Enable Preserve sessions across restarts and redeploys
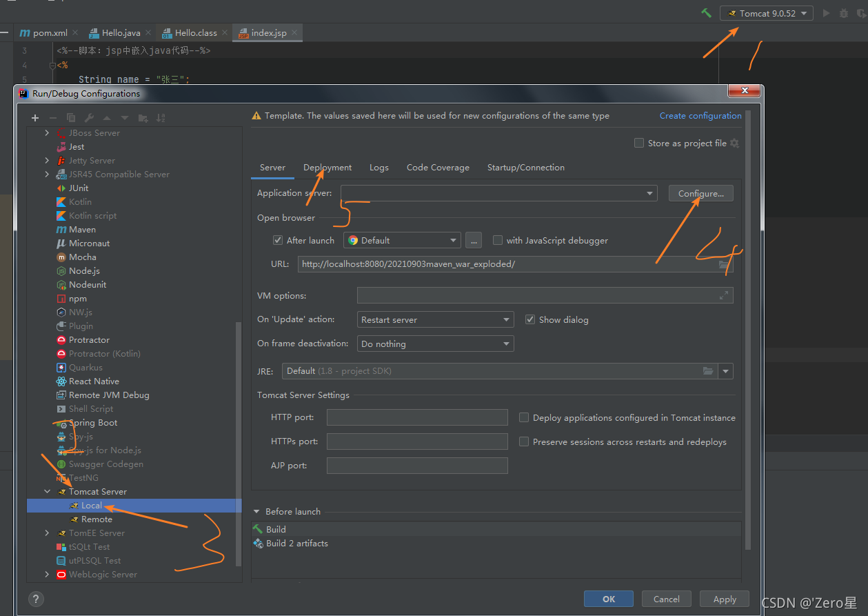868x616 pixels. pos(524,441)
